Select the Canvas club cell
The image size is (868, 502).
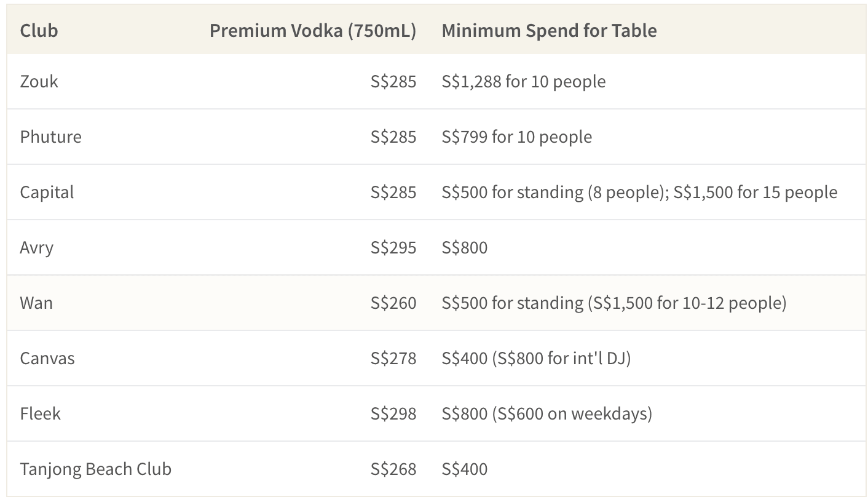point(47,358)
